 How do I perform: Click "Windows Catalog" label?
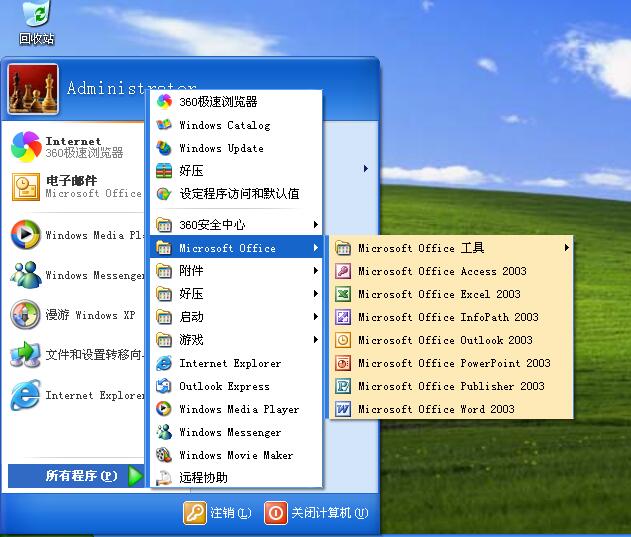pos(225,125)
